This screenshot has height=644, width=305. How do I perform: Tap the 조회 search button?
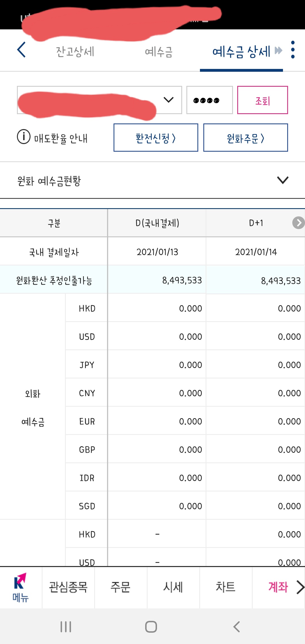[263, 100]
